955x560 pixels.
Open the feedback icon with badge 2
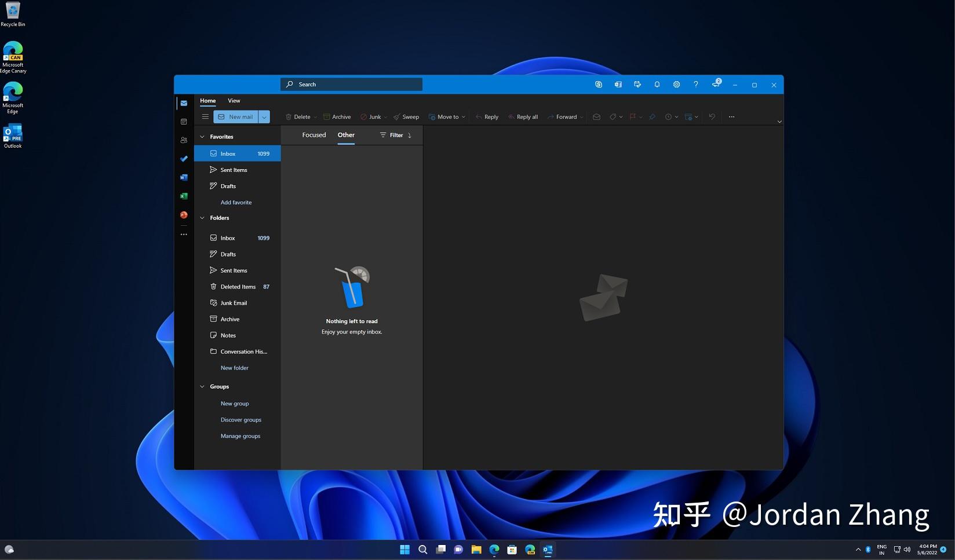(x=716, y=83)
